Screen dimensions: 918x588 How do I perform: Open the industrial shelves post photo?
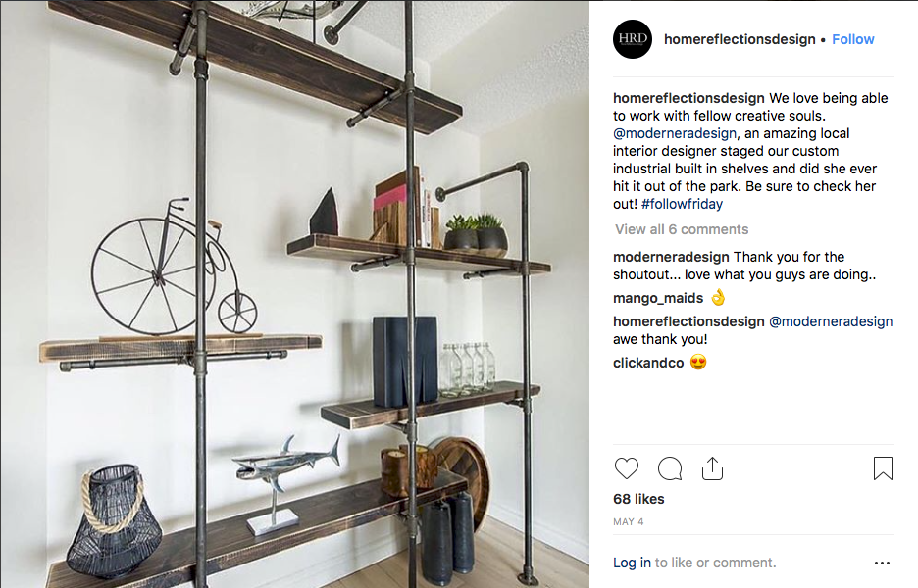pyautogui.click(x=294, y=294)
